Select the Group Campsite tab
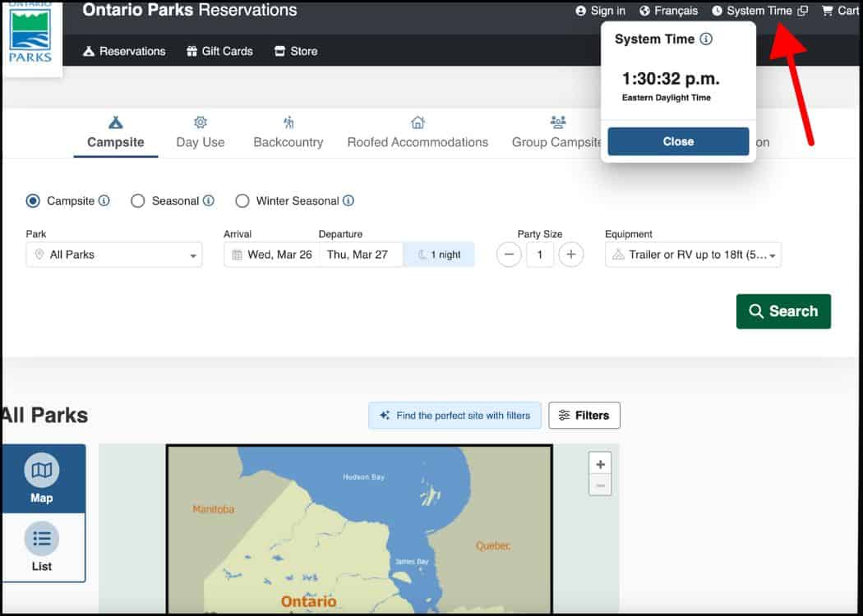 click(x=556, y=133)
